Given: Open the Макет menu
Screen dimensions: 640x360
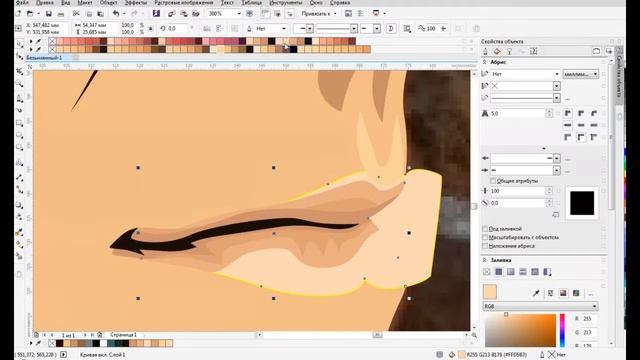Looking at the screenshot, I should coord(84,2).
